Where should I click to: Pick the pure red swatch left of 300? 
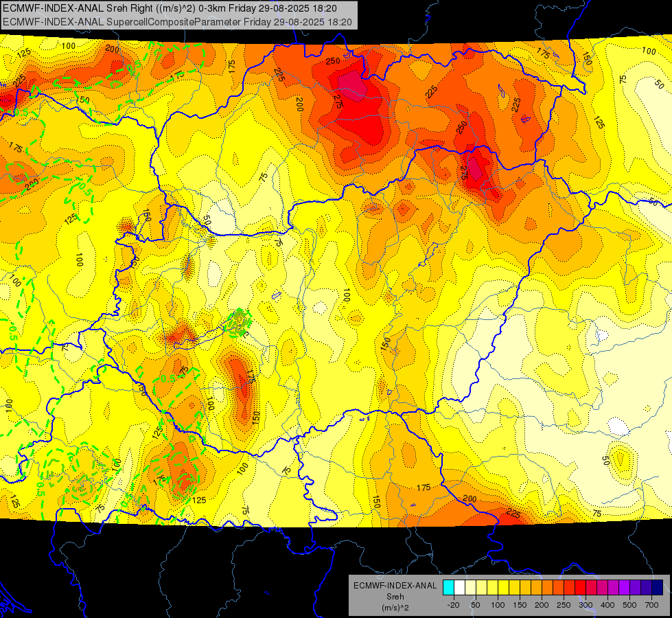click(581, 588)
